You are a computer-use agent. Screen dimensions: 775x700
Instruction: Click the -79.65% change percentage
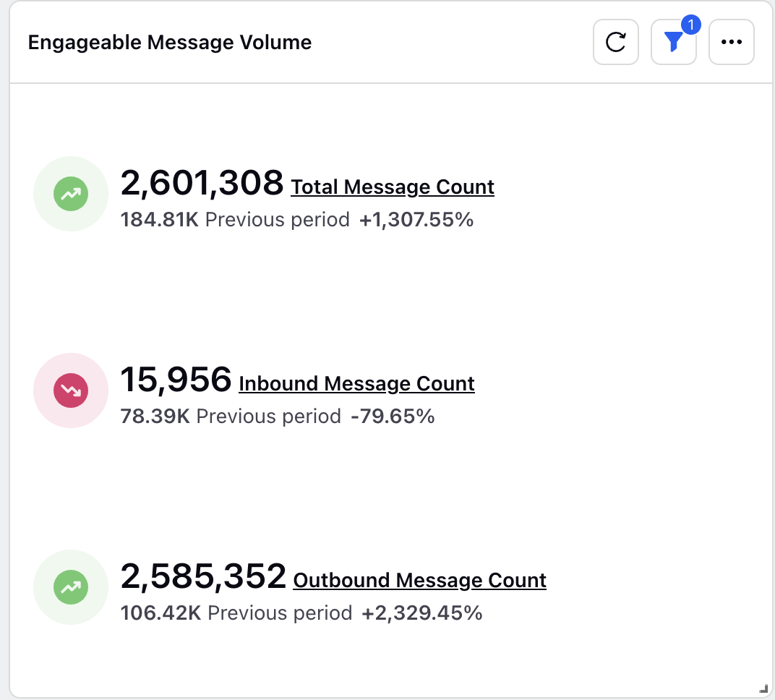(393, 417)
